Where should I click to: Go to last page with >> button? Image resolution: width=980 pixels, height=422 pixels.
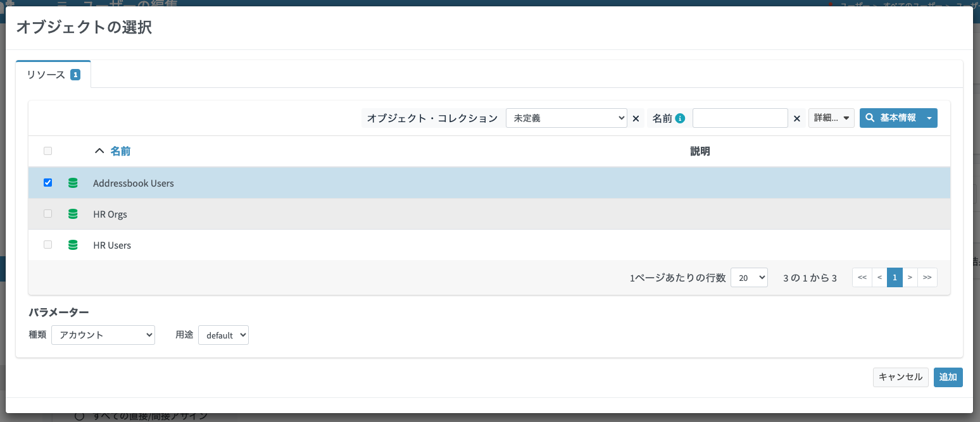tap(927, 278)
